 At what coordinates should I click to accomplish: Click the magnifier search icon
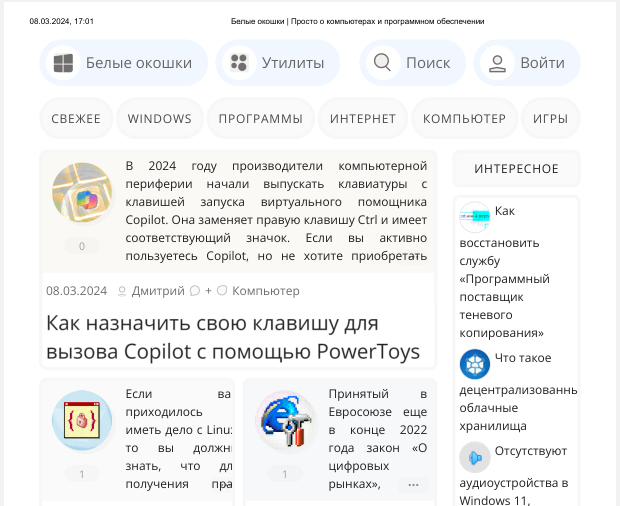click(x=382, y=62)
